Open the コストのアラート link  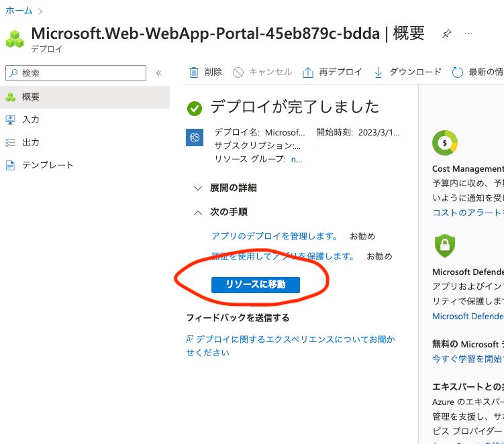[468, 213]
